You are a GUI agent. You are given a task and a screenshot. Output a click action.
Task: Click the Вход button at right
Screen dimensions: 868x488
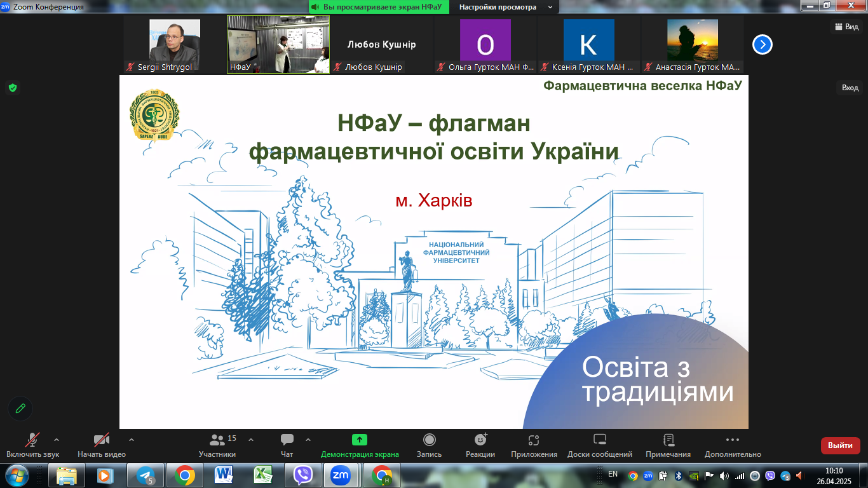(x=850, y=88)
